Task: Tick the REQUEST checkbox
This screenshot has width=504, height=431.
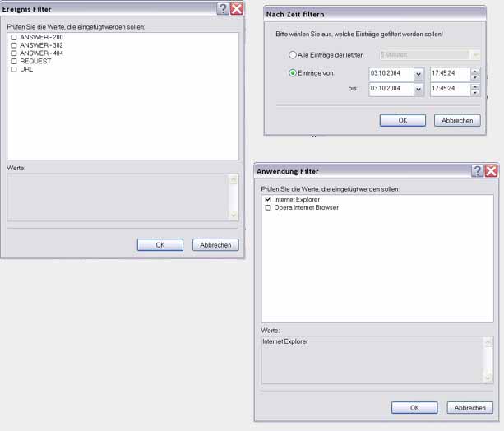Action: pos(14,62)
